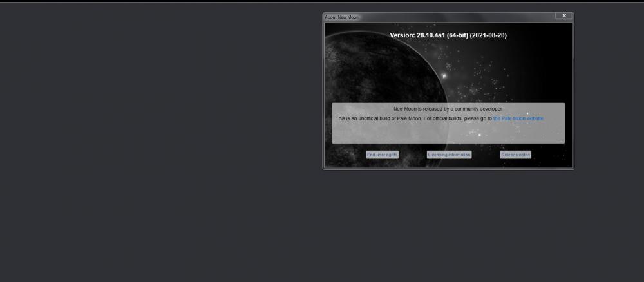Close the About New Moon dialog

(564, 15)
